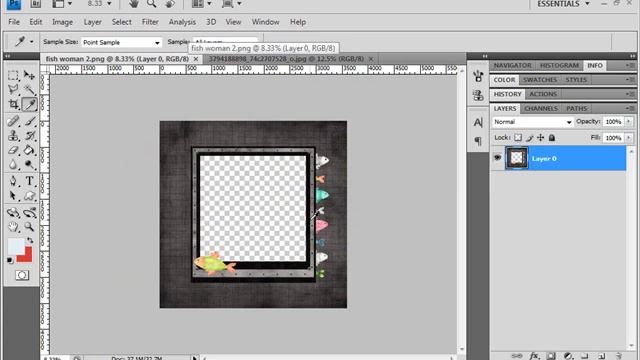Open the Character panel icon
This screenshot has width=640, height=360.
478,122
